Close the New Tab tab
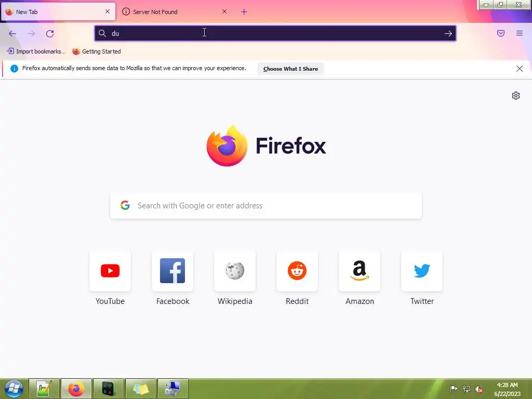 108,11
